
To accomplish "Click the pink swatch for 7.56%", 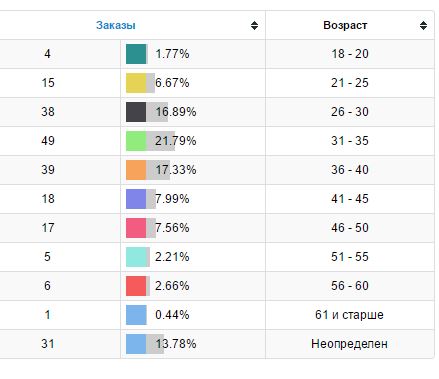I will click(x=136, y=228).
